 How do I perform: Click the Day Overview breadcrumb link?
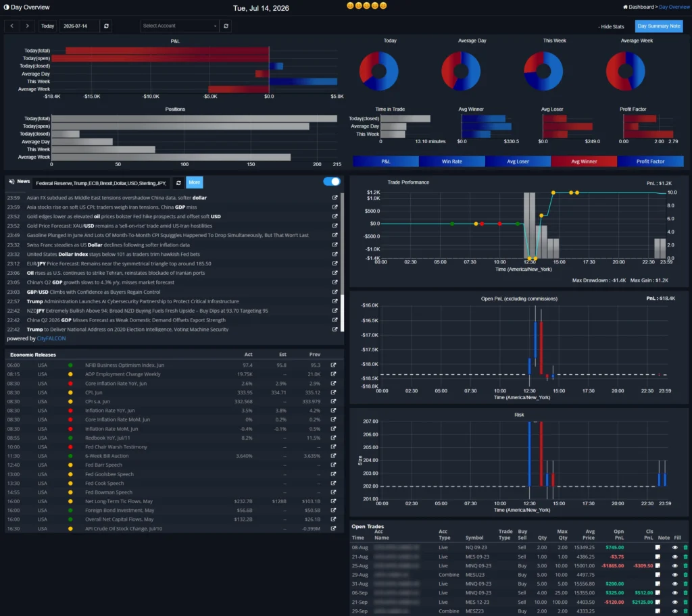coord(674,7)
